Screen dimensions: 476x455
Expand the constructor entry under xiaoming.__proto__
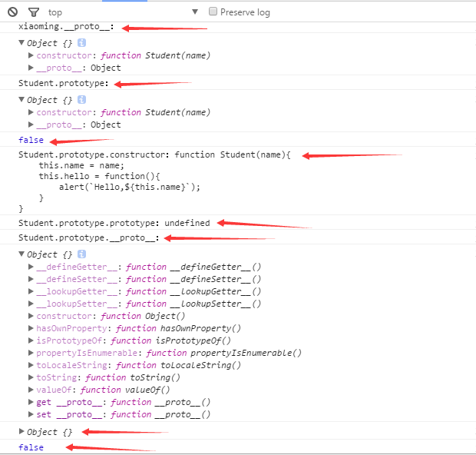coord(31,55)
